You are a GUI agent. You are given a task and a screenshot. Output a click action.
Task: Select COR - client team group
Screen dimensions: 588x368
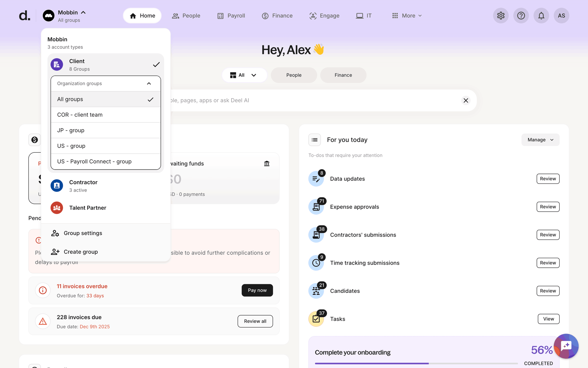click(106, 115)
